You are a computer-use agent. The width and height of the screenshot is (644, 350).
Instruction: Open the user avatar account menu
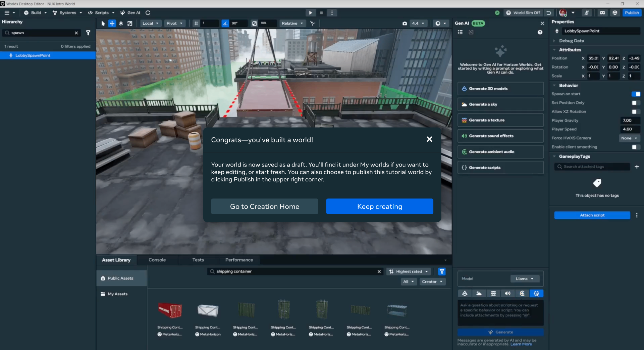[x=567, y=13]
